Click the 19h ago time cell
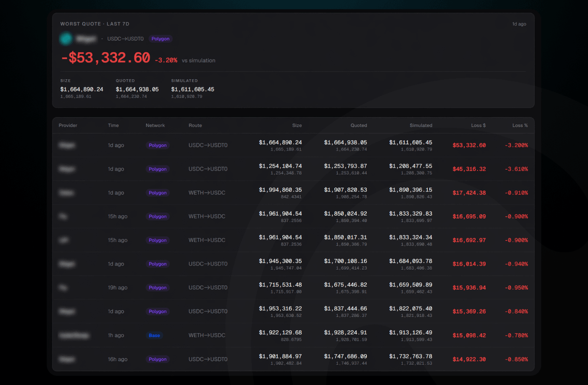This screenshot has height=385, width=588. 118,288
